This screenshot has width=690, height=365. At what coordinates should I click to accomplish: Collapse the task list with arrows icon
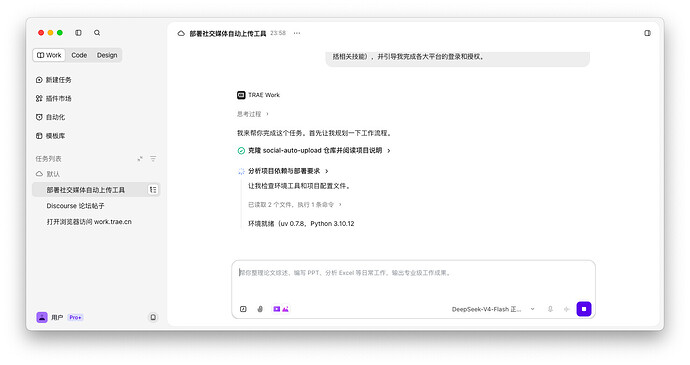140,159
